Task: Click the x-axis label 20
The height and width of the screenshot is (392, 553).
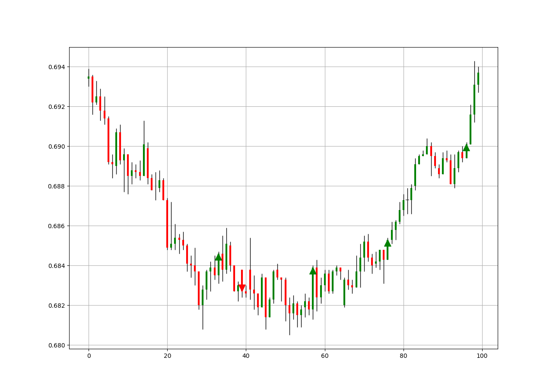Action: [x=167, y=356]
